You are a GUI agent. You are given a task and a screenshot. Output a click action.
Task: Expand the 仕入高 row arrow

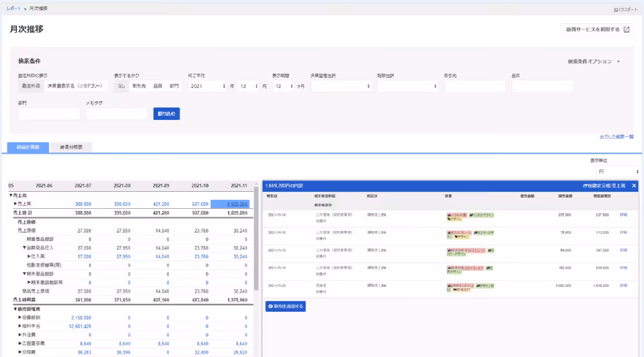[28, 256]
